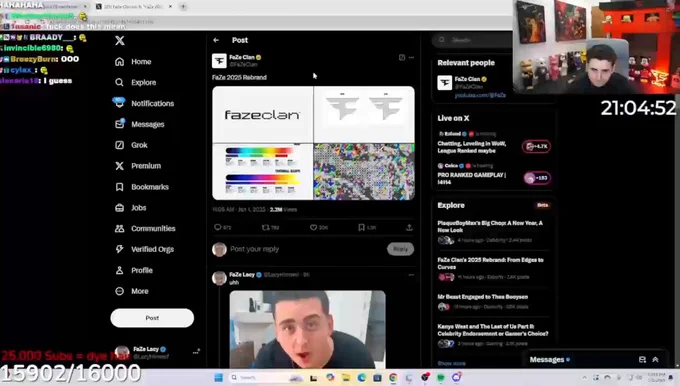Click the Reply button
The height and width of the screenshot is (386, 680).
[400, 249]
